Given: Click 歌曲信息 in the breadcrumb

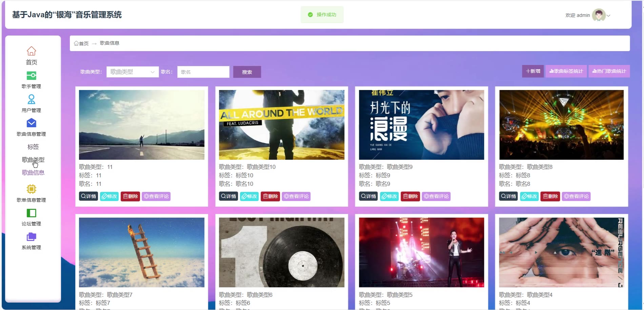Looking at the screenshot, I should point(109,43).
